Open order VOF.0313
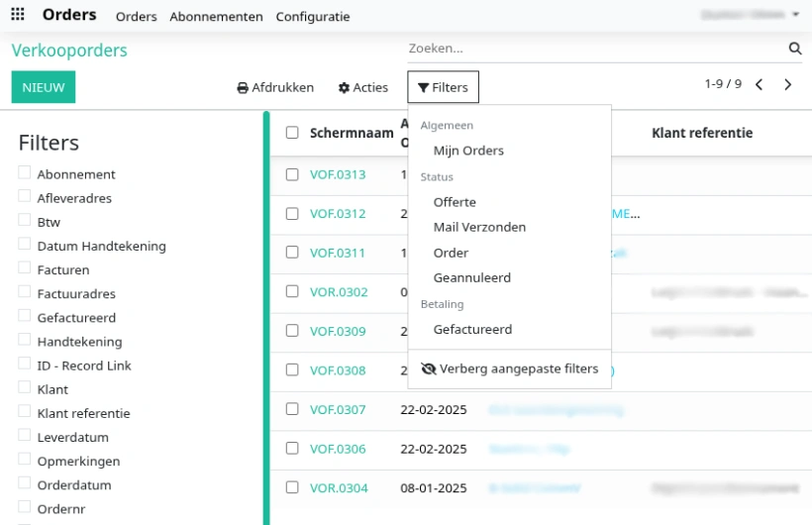 click(338, 174)
